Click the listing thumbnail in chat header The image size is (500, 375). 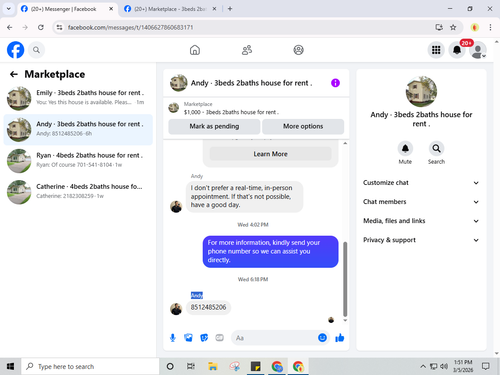(178, 83)
